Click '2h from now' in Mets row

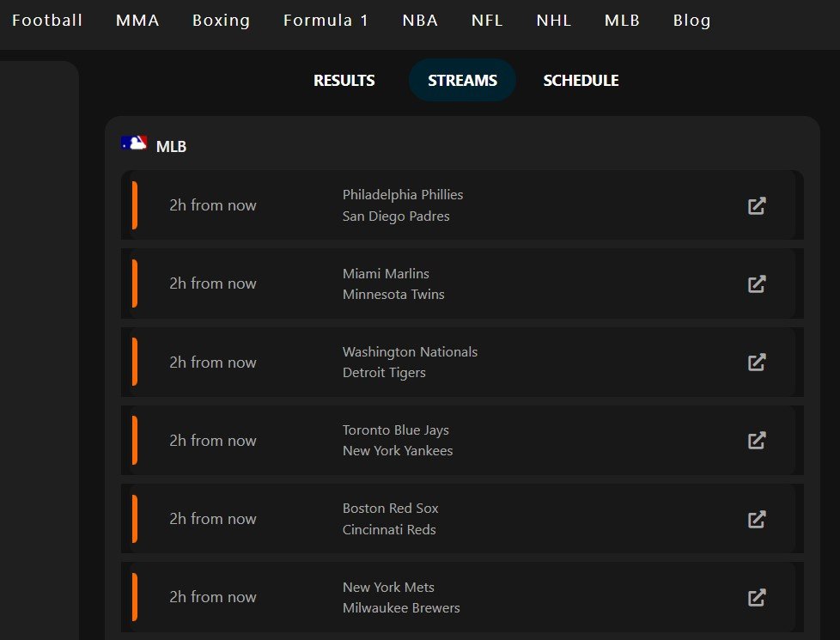click(213, 597)
